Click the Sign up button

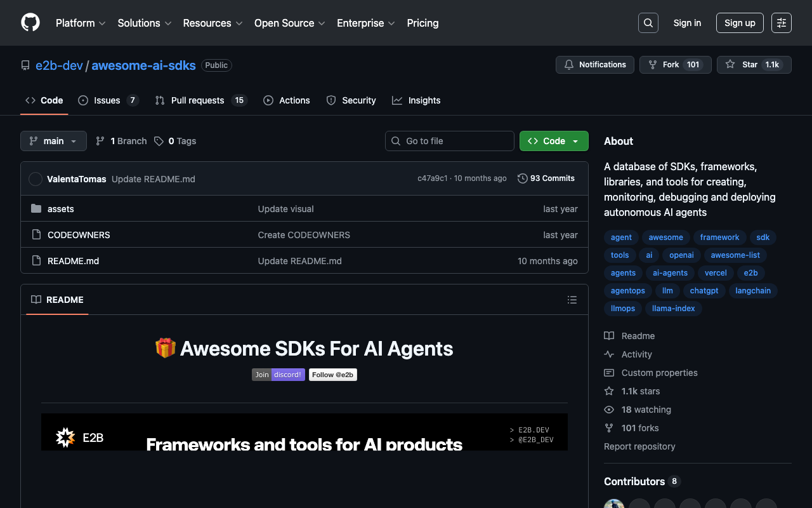pos(740,23)
